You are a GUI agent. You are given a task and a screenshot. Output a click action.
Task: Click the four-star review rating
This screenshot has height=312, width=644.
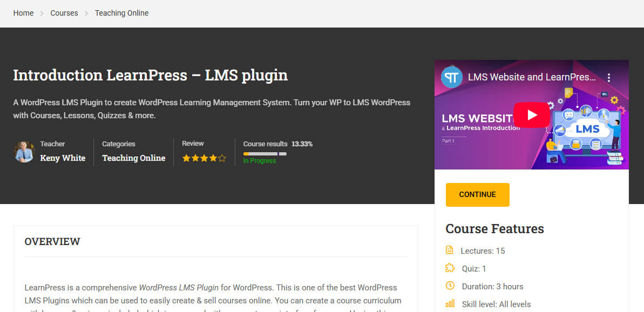point(204,158)
